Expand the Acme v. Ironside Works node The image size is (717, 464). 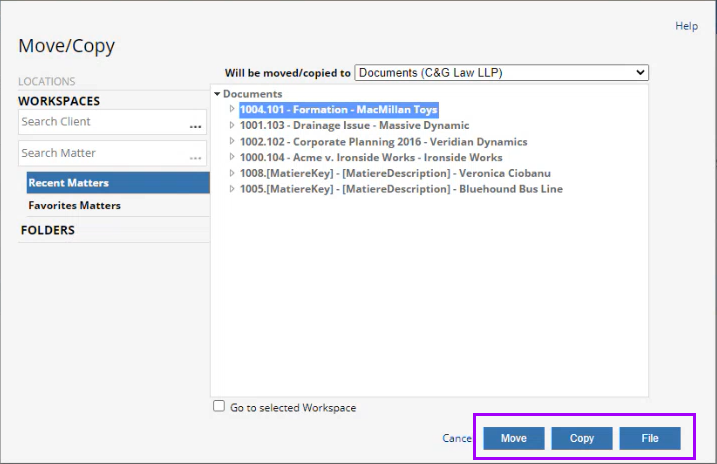point(232,158)
